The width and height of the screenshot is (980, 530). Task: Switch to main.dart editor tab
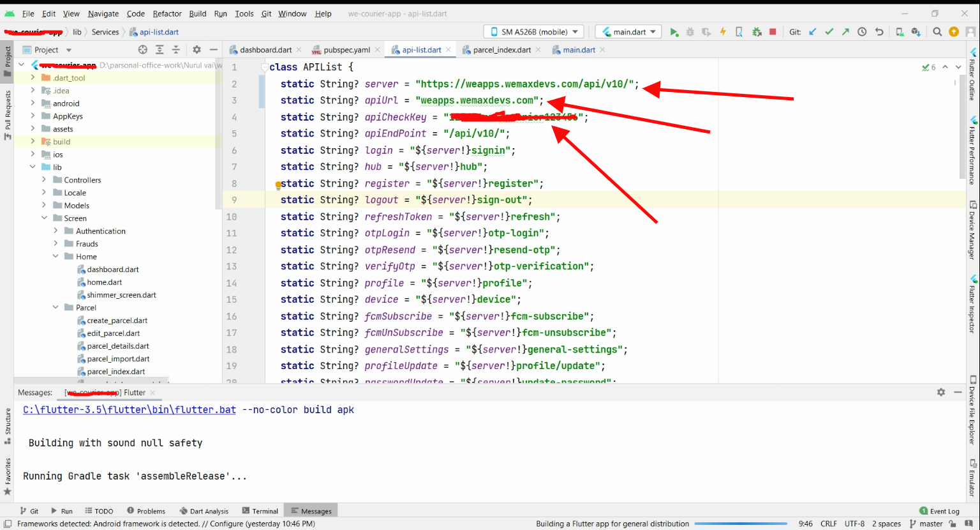pos(579,50)
